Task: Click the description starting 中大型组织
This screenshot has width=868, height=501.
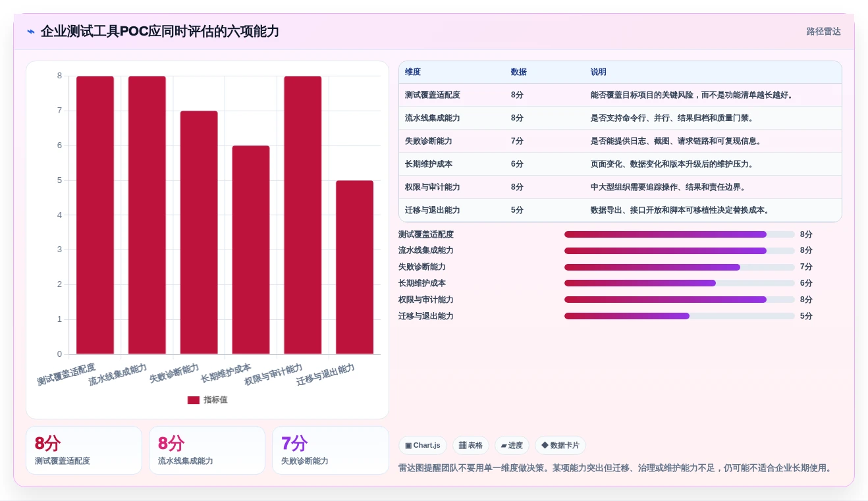Action: [x=669, y=188]
